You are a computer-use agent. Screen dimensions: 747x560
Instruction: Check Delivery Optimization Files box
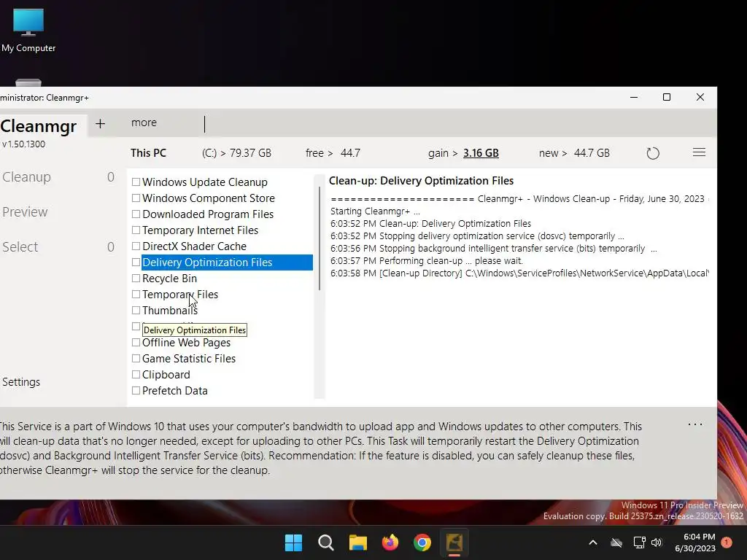point(136,262)
